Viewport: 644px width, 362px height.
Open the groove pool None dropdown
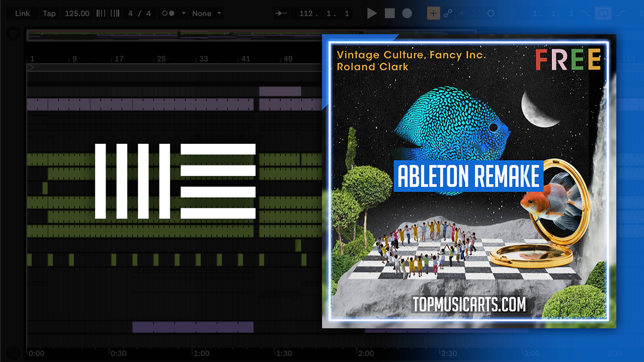[x=206, y=13]
